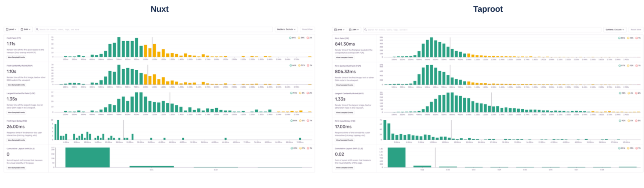Image resolution: width=644 pixels, height=188 pixels.
Task: Click red poor icon in Taproot First Paint row
Action: 637,38
